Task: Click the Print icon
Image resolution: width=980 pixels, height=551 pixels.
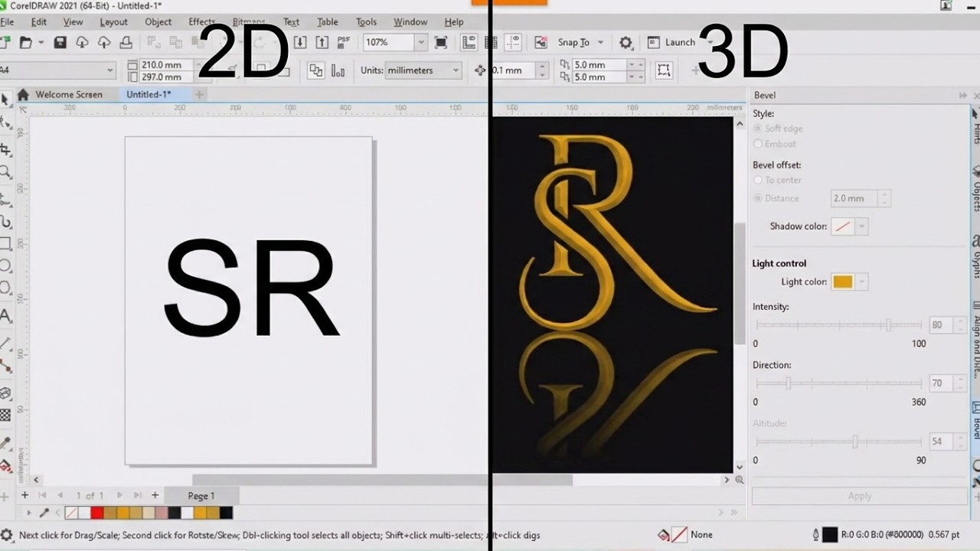Action: click(126, 42)
